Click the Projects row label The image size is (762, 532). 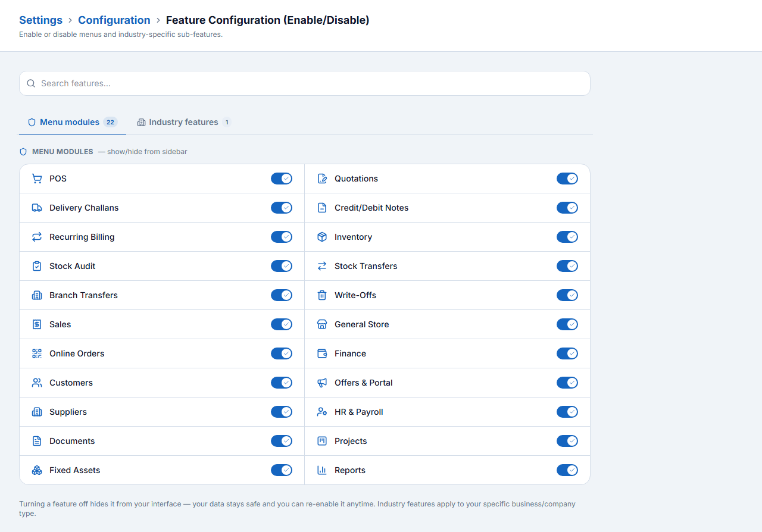[351, 441]
